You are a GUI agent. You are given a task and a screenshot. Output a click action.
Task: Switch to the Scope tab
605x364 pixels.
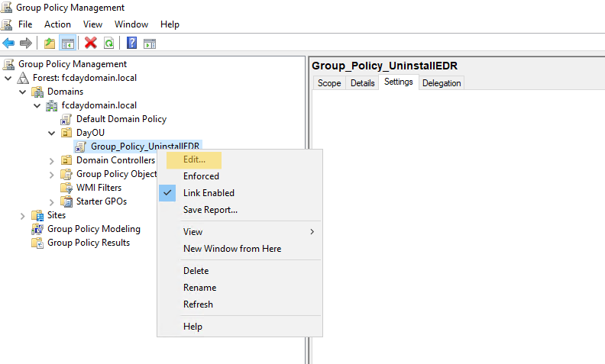[x=329, y=83]
